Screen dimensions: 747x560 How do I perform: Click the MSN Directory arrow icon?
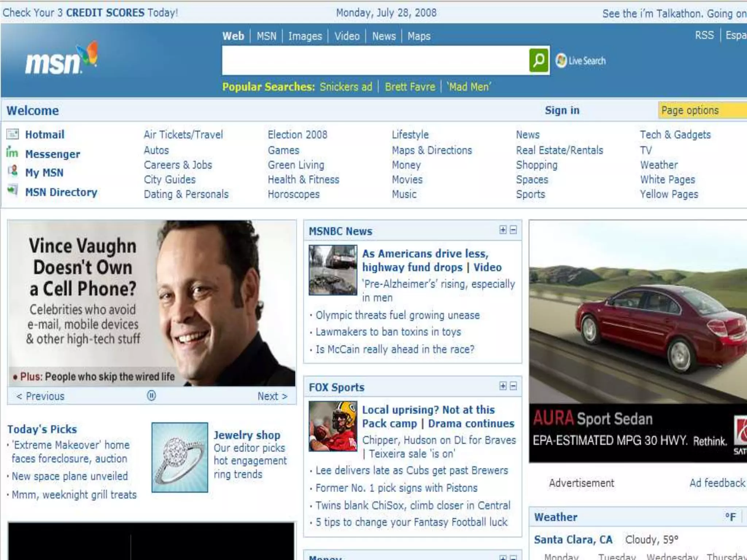tap(13, 190)
